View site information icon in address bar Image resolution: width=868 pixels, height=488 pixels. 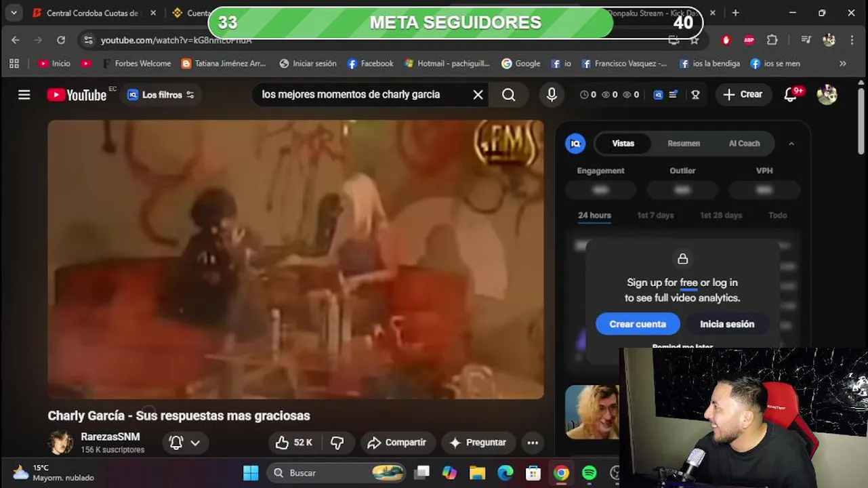click(88, 41)
